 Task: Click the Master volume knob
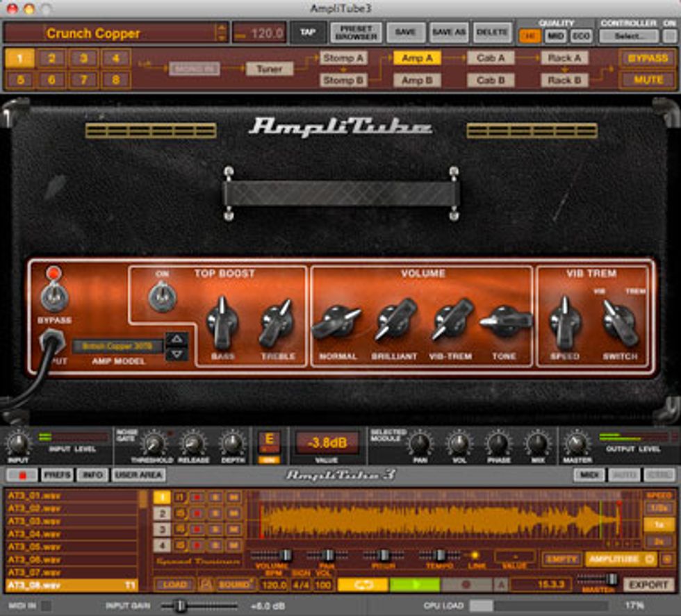(577, 442)
